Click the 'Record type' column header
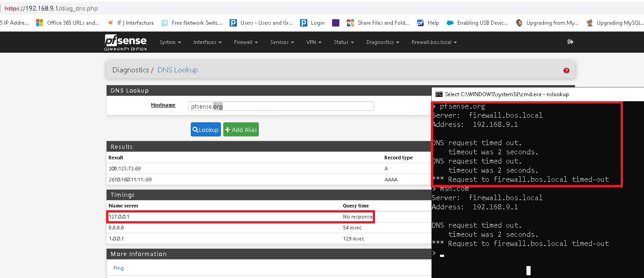The width and height of the screenshot is (644, 278). click(398, 158)
